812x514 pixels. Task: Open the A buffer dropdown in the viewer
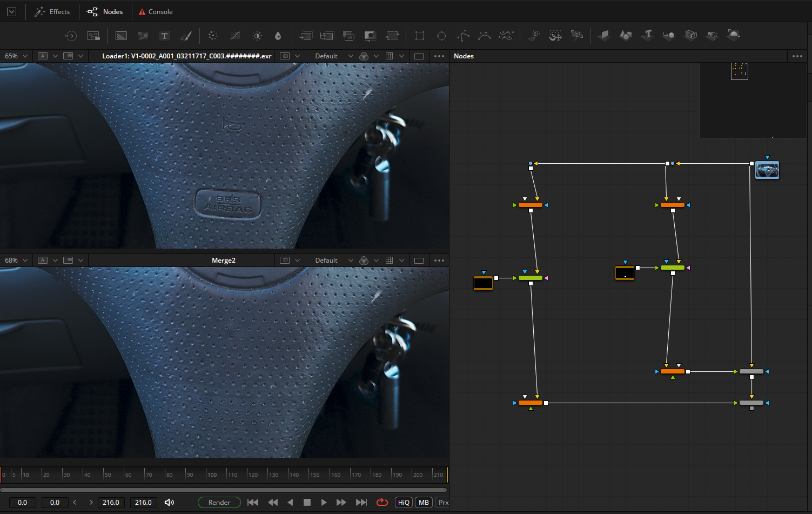pyautogui.click(x=48, y=56)
